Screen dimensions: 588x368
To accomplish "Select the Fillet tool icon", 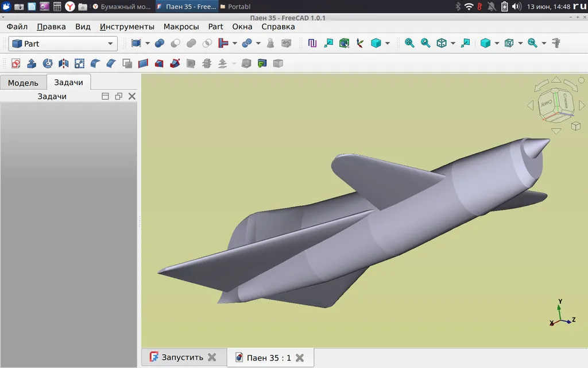I will click(x=95, y=63).
